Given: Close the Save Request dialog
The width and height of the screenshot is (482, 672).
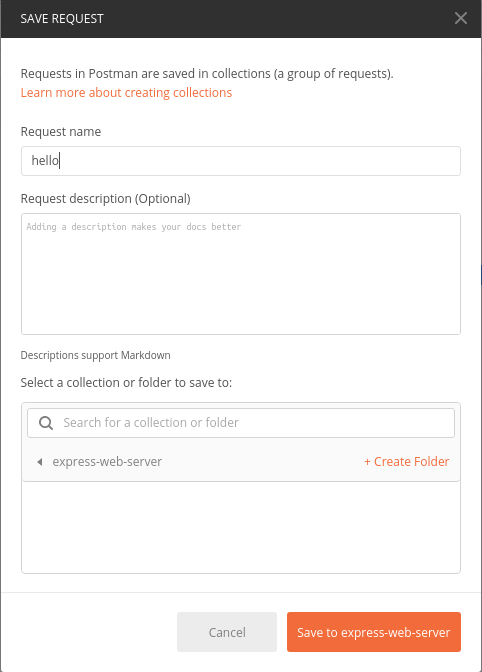Looking at the screenshot, I should coord(461,18).
